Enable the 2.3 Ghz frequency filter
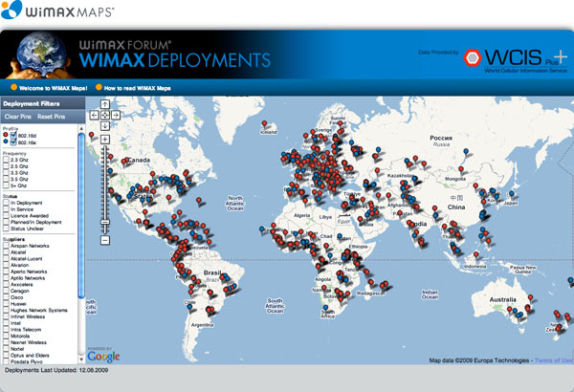Screen dimensions: 574x392 pyautogui.click(x=6, y=159)
